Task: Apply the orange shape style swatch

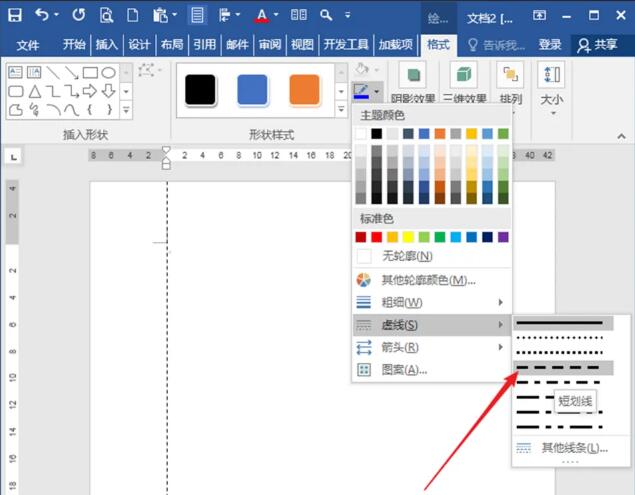Action: pos(305,90)
